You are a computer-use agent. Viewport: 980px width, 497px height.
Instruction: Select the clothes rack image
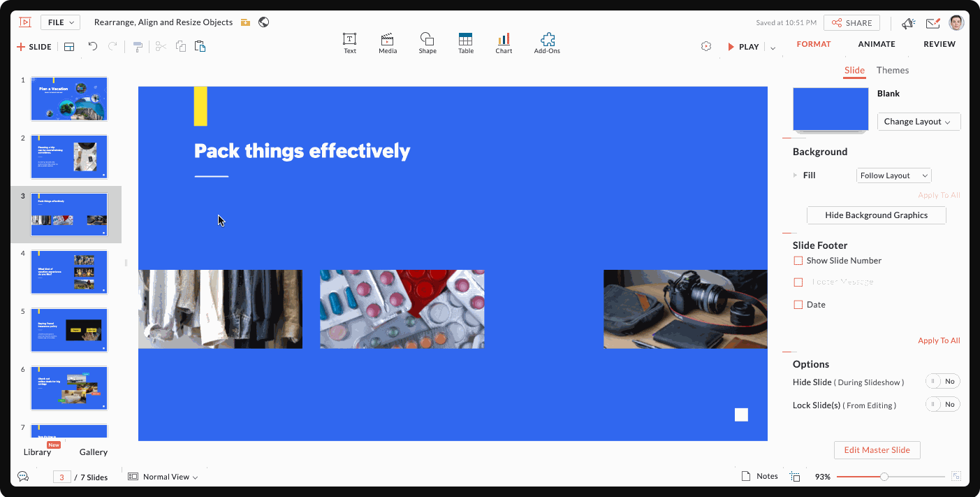220,309
